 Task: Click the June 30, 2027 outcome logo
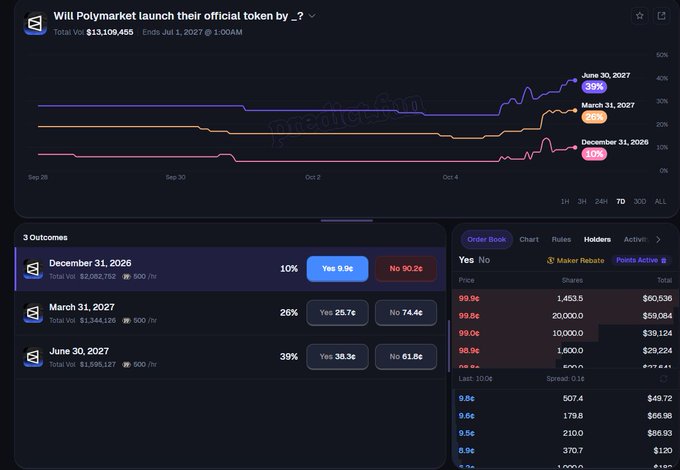(33, 357)
